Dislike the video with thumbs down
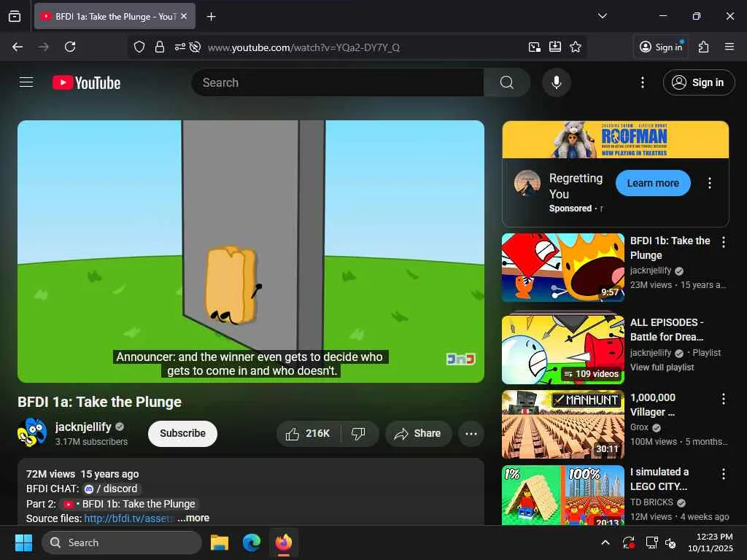Image resolution: width=747 pixels, height=560 pixels. tap(358, 433)
